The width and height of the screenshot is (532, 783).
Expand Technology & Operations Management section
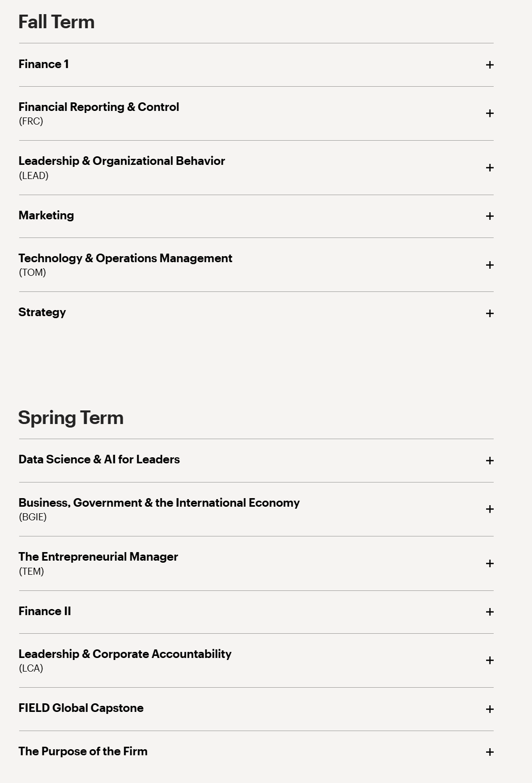pyautogui.click(x=489, y=265)
